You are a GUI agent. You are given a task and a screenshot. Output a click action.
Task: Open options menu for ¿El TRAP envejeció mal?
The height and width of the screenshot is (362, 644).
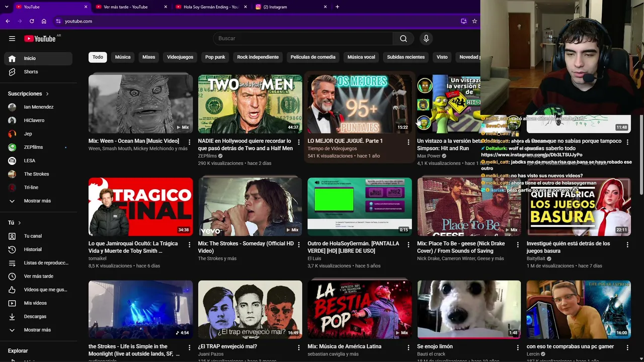coord(299,347)
